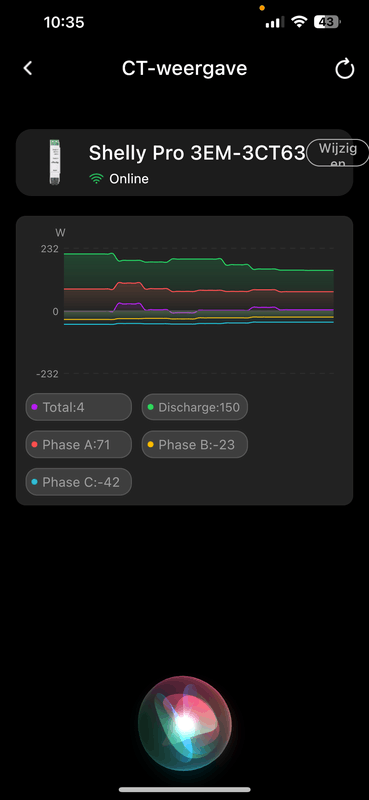Tap the Shelly Pro 3EM device image

click(x=55, y=162)
